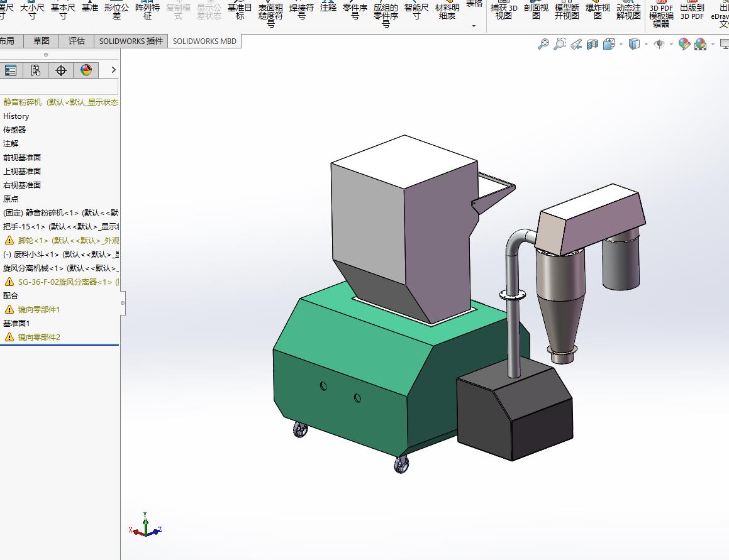Select the History tree item
Image resolution: width=729 pixels, height=560 pixels.
pyautogui.click(x=16, y=116)
